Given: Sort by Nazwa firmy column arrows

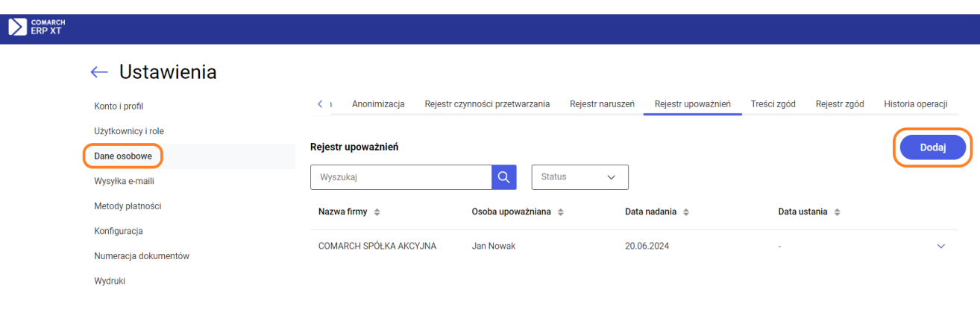Looking at the screenshot, I should coord(377,212).
